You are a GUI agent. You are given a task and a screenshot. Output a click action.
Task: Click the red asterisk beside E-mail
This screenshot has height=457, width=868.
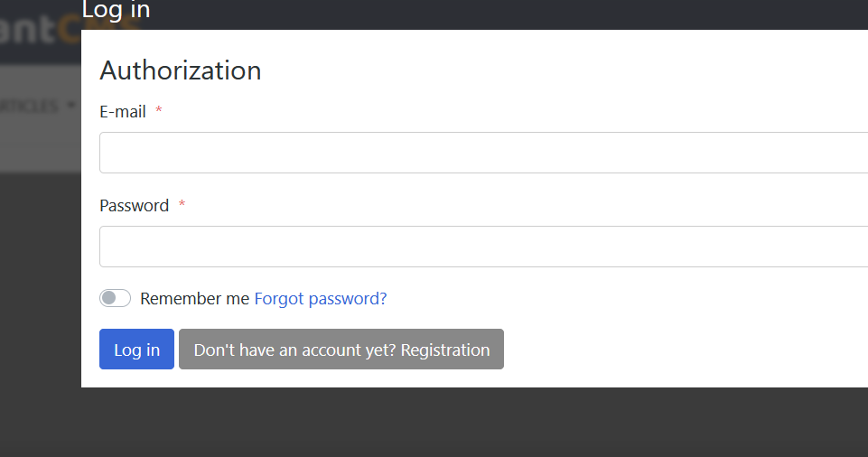coord(159,110)
